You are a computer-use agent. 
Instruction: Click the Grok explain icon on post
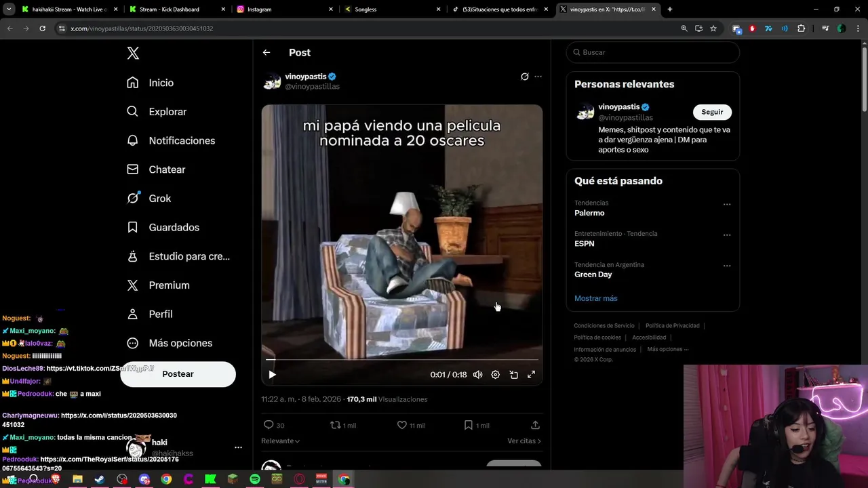click(524, 77)
